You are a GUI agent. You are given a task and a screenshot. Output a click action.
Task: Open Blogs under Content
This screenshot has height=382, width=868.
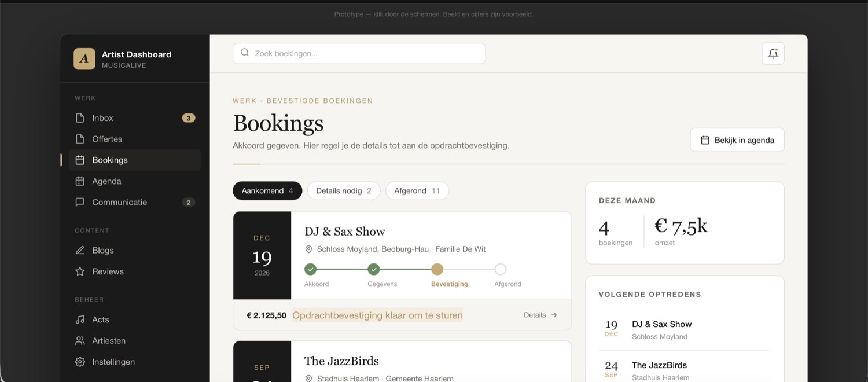tap(135, 251)
